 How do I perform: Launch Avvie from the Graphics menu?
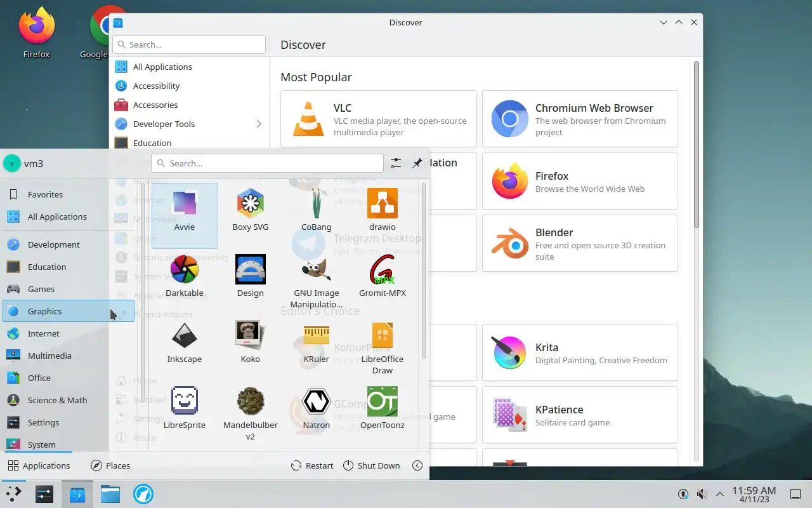pyautogui.click(x=185, y=215)
